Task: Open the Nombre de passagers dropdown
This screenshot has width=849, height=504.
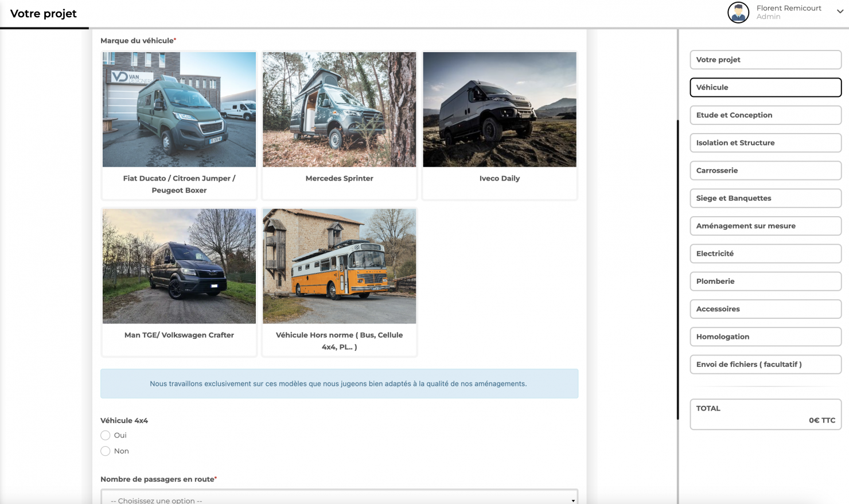Action: click(x=339, y=498)
